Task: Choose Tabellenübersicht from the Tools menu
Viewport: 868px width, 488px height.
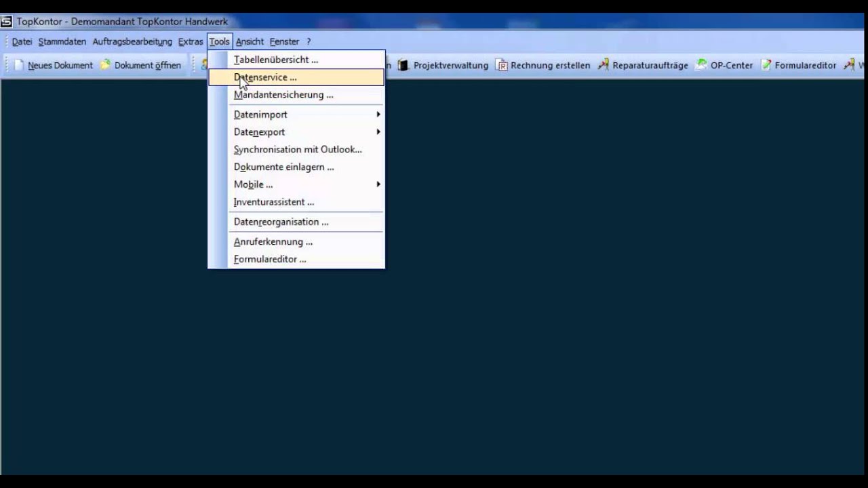Action: (296, 60)
